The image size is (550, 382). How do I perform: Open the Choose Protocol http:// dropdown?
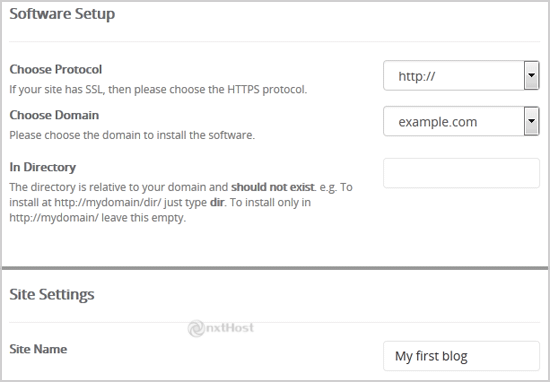coord(461,76)
